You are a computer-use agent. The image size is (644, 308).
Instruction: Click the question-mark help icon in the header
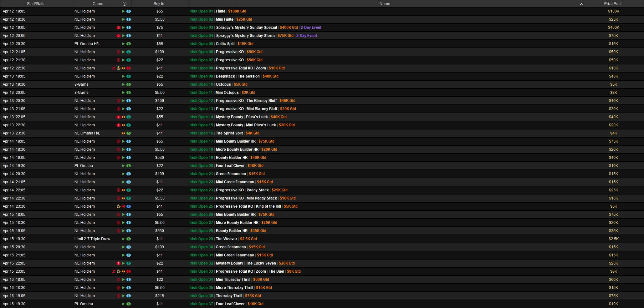point(125,4)
